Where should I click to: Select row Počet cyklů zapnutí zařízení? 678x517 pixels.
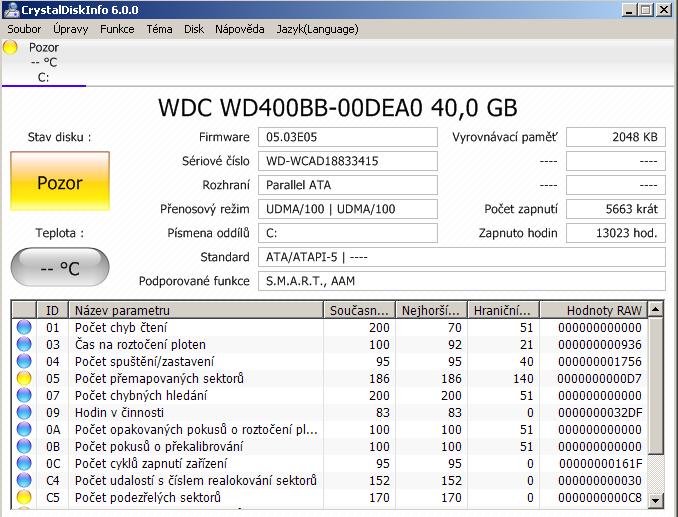(330, 463)
